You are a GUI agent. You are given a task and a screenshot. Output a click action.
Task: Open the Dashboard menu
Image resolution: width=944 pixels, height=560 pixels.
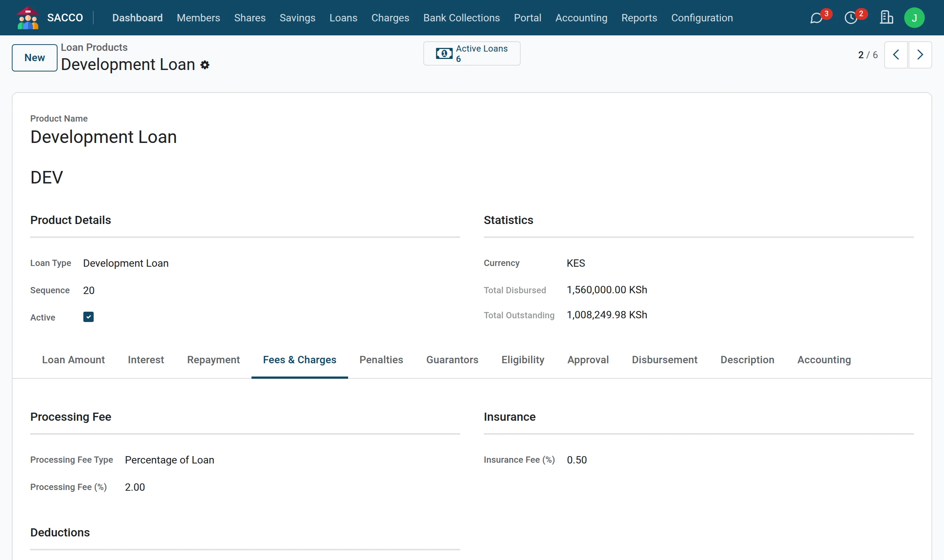point(138,18)
